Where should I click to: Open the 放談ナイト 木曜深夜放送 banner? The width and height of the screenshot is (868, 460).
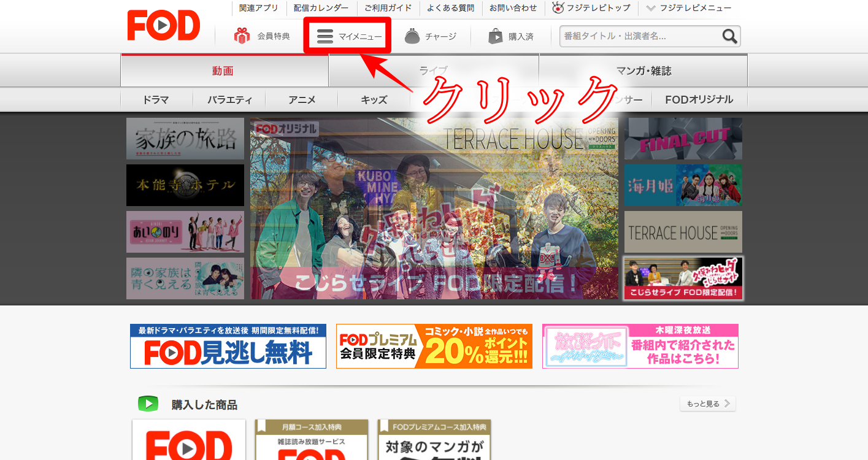(x=640, y=347)
